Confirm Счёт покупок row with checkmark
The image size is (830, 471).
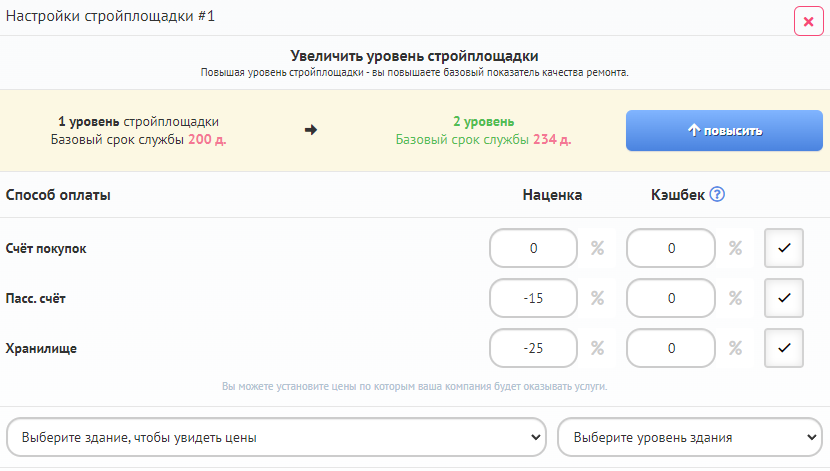(x=784, y=248)
